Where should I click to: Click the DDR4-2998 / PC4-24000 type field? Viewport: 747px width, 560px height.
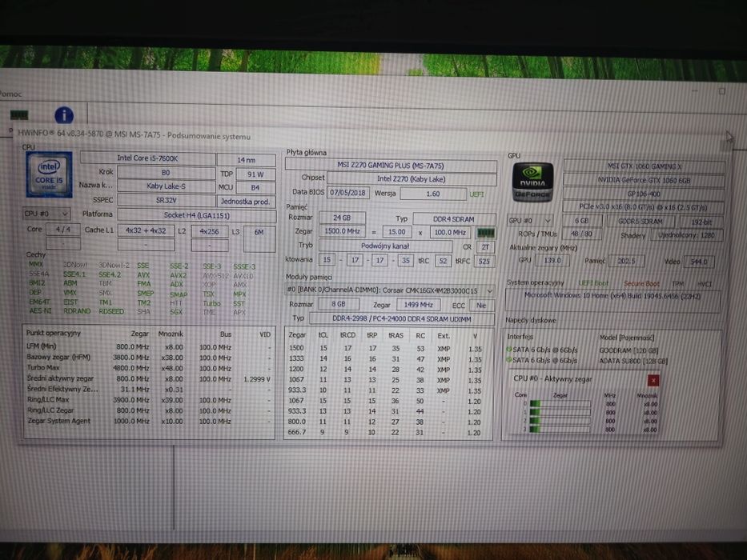click(402, 319)
